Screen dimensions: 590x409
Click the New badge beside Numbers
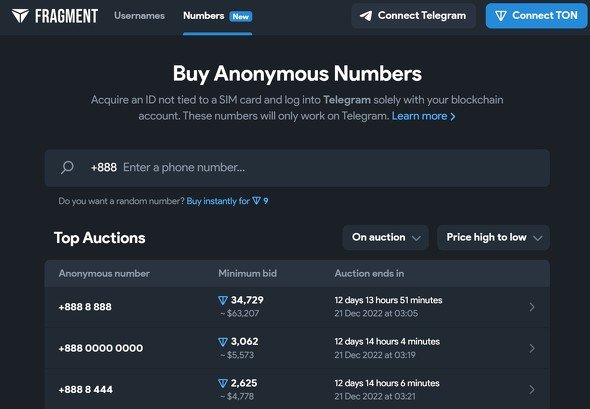pyautogui.click(x=240, y=17)
